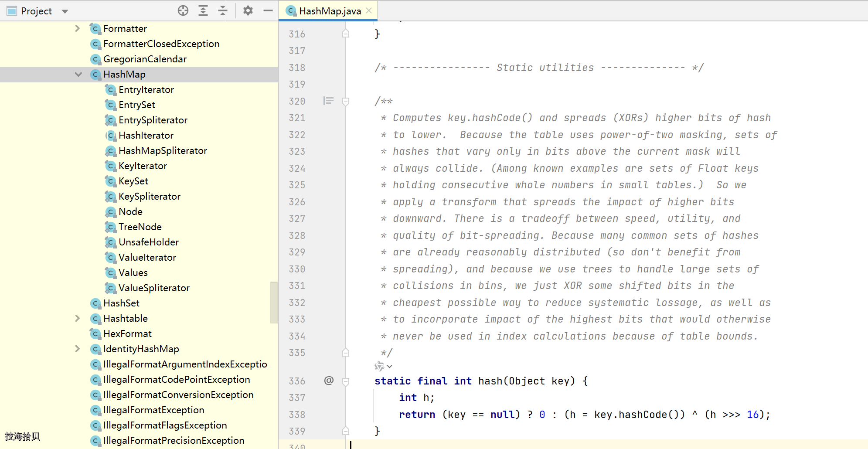Open the KeySet inner class

coord(133,181)
